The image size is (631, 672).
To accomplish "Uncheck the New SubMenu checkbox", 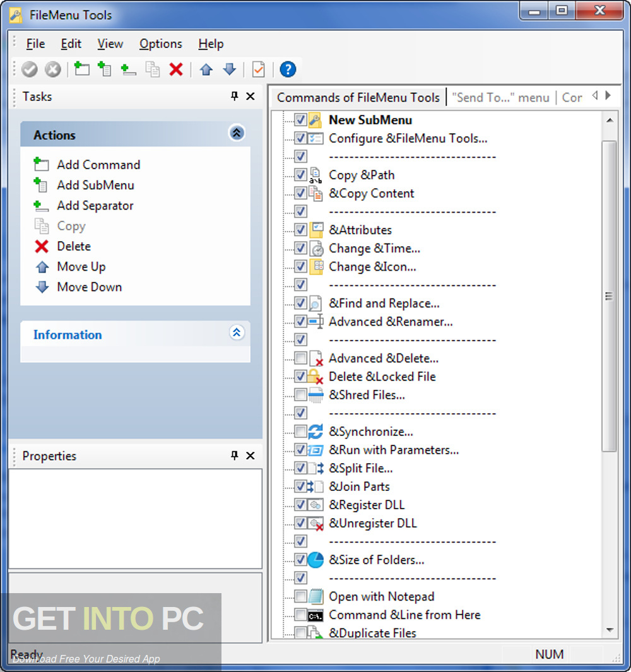I will pyautogui.click(x=301, y=120).
